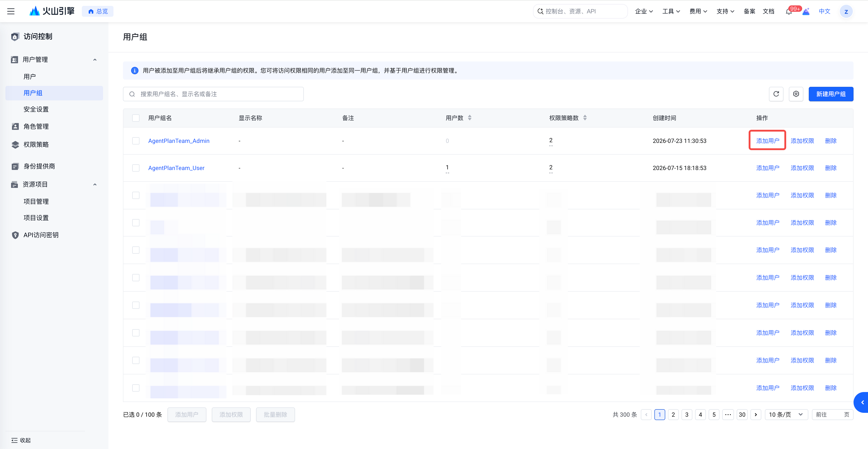Tick the last row checkbox in table

(x=136, y=388)
